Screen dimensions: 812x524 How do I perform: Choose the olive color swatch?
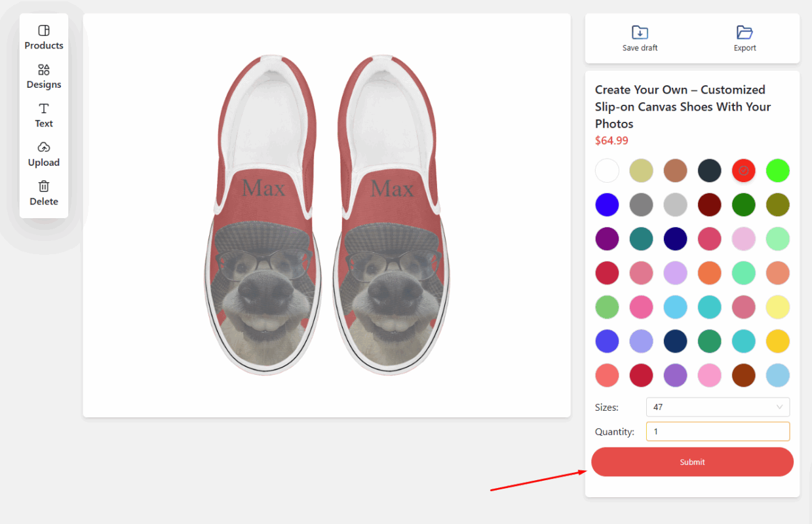[777, 205]
